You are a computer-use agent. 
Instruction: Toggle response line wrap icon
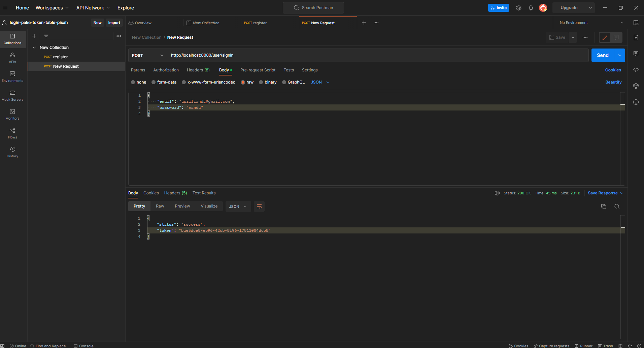[259, 207]
